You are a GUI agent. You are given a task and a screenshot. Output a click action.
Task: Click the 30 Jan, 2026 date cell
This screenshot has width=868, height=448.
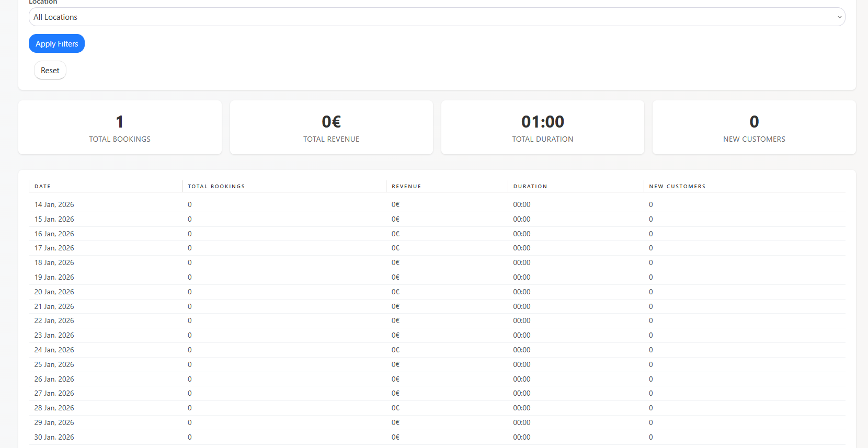pyautogui.click(x=54, y=438)
